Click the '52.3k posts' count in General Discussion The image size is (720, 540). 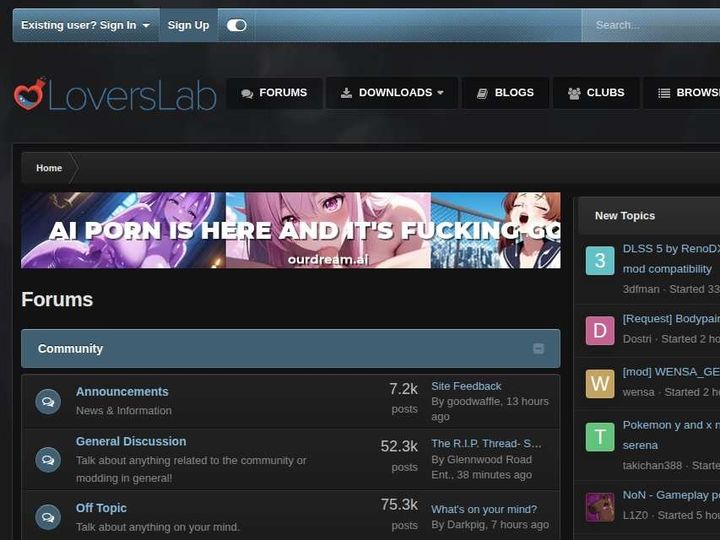pyautogui.click(x=399, y=456)
